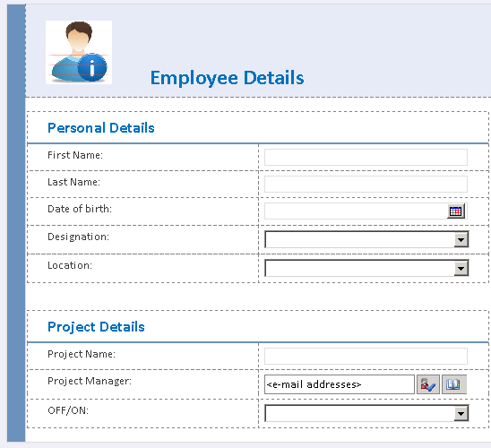The height and width of the screenshot is (448, 491).
Task: Select the First Name label
Action: click(75, 155)
